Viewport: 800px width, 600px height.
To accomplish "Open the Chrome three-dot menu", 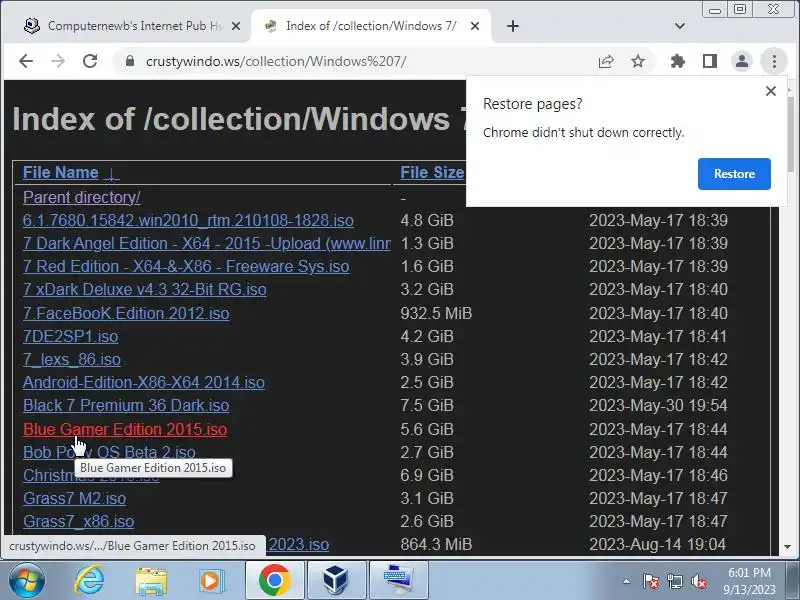I will click(774, 62).
